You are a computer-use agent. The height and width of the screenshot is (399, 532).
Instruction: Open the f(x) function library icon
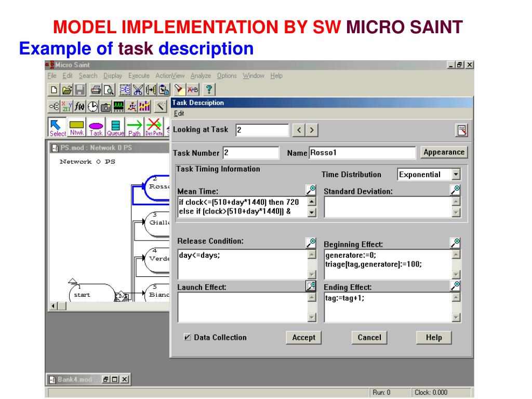[79, 107]
